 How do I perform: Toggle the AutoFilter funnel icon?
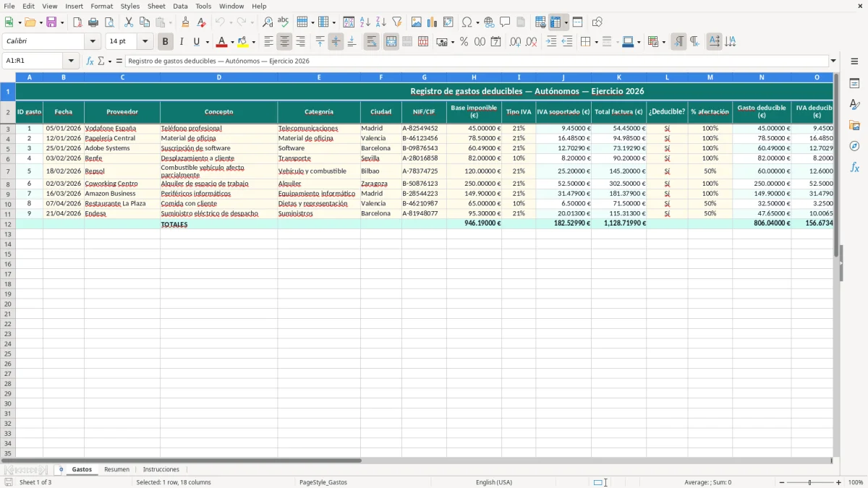[397, 22]
